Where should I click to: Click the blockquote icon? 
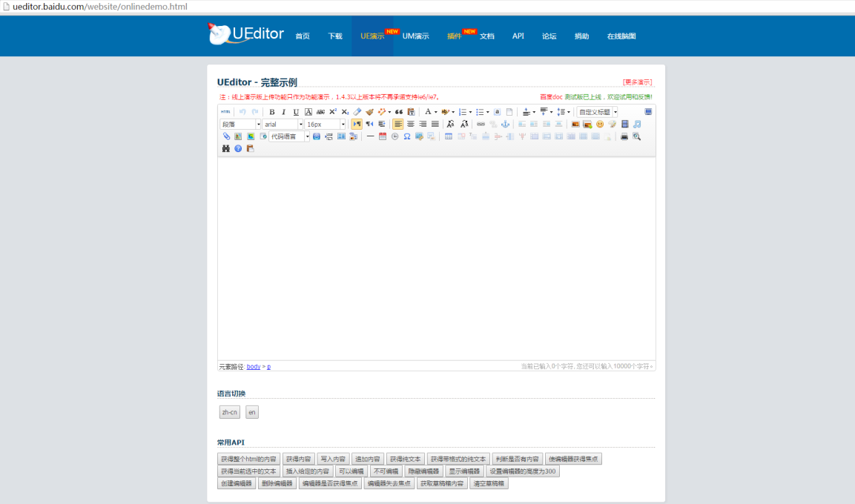point(399,112)
